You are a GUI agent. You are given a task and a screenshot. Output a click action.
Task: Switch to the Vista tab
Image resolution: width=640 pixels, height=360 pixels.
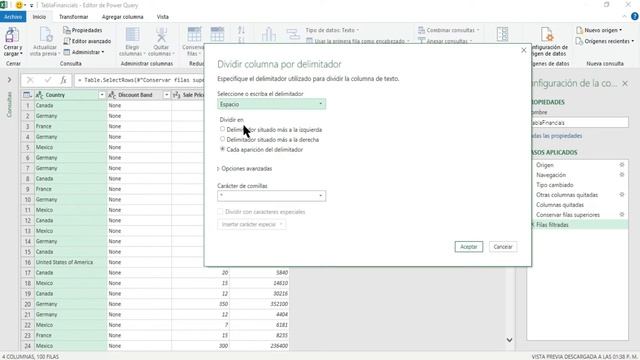point(162,17)
